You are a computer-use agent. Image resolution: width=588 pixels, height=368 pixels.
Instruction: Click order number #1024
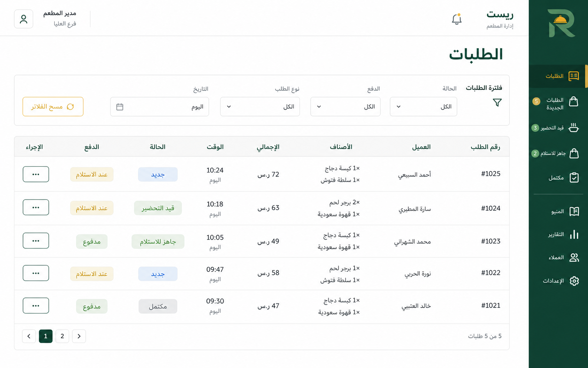coord(490,208)
